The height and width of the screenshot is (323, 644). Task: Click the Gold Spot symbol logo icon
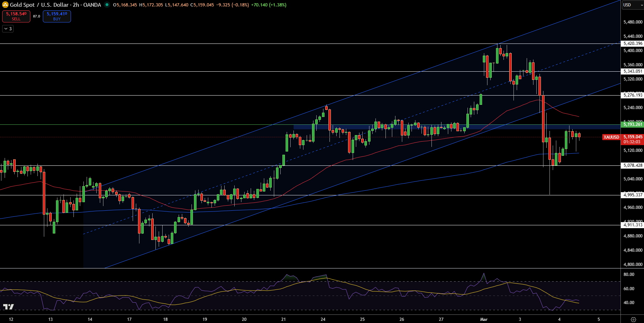5,5
